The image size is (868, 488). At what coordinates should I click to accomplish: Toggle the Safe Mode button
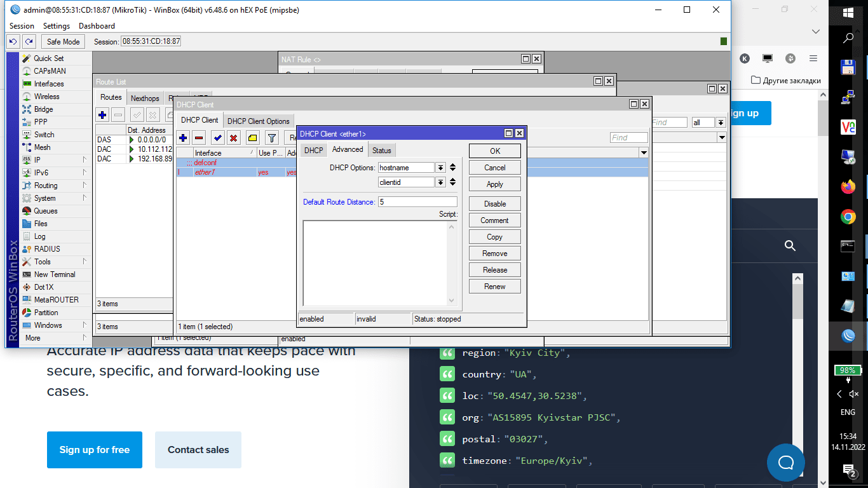pyautogui.click(x=63, y=41)
